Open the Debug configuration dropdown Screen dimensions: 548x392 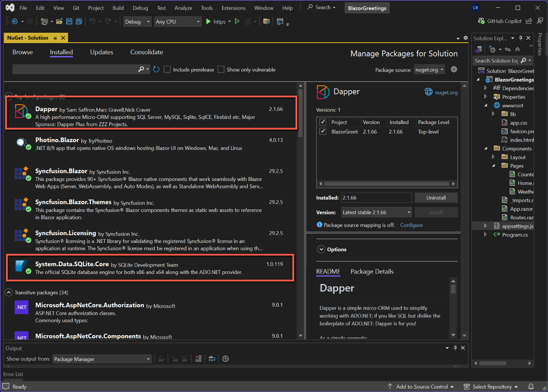pos(137,22)
